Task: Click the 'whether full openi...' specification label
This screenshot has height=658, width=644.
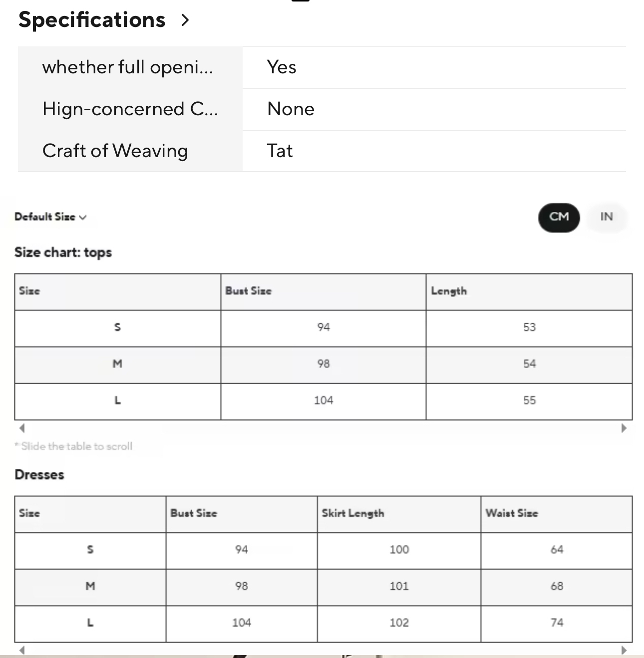Action: tap(127, 67)
